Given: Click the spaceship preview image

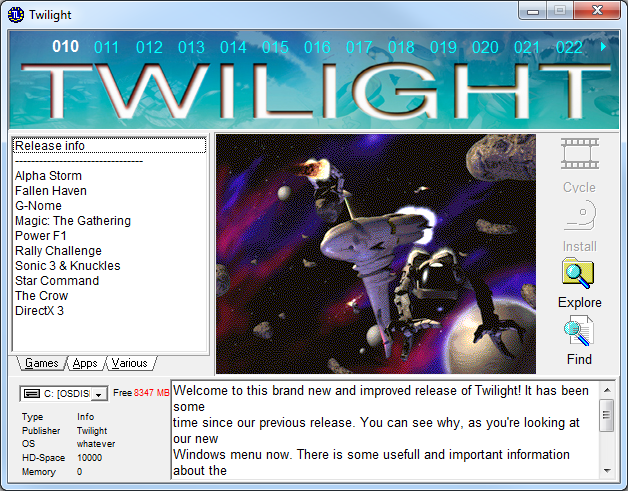Looking at the screenshot, I should point(376,254).
